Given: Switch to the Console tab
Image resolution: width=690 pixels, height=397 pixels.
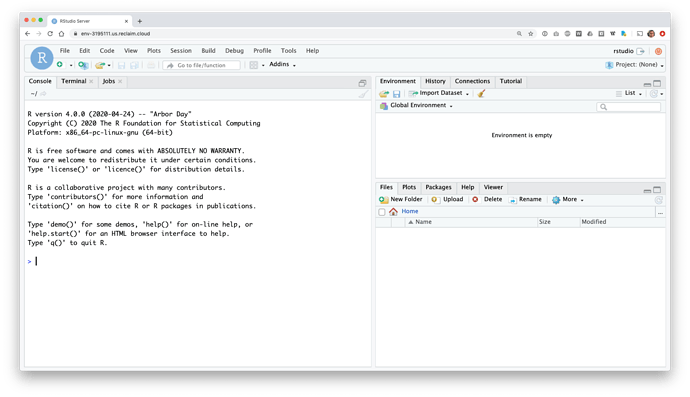Looking at the screenshot, I should pyautogui.click(x=40, y=81).
